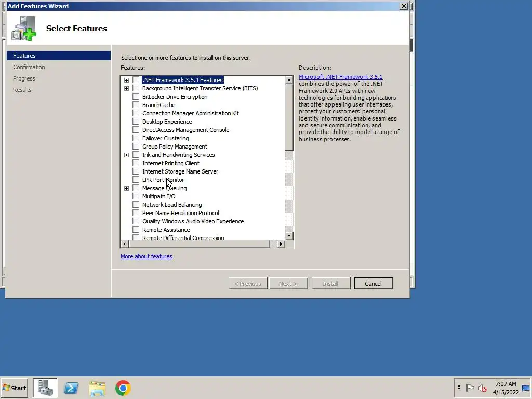
Task: Enable Quality Windows Audio Video Experience
Action: [x=136, y=221]
